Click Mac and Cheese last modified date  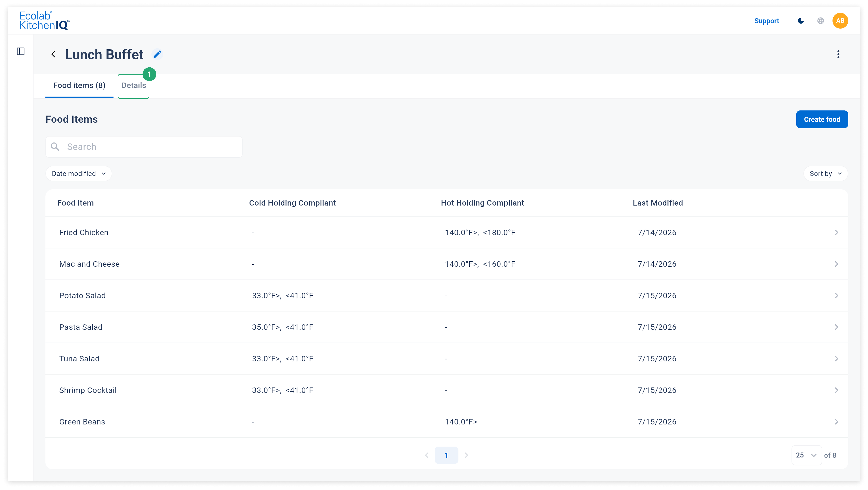(x=657, y=264)
